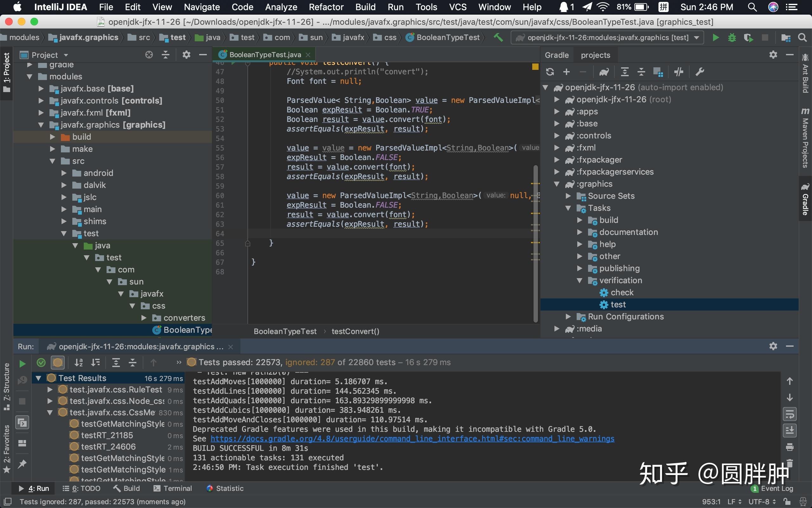
Task: Collapse the Gradle Tasks node
Action: pos(568,208)
